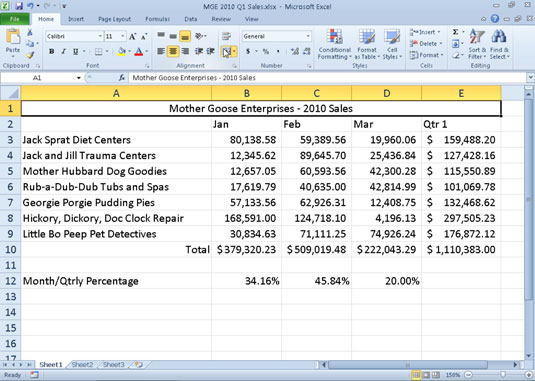Switch to the Sheet2 worksheet tab
The image size is (535, 381).
click(x=82, y=365)
